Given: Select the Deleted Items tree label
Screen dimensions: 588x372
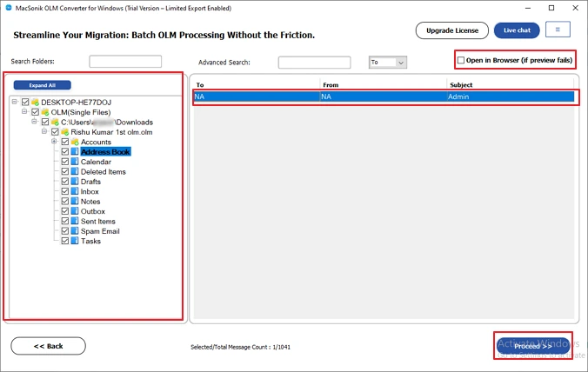Looking at the screenshot, I should [104, 171].
